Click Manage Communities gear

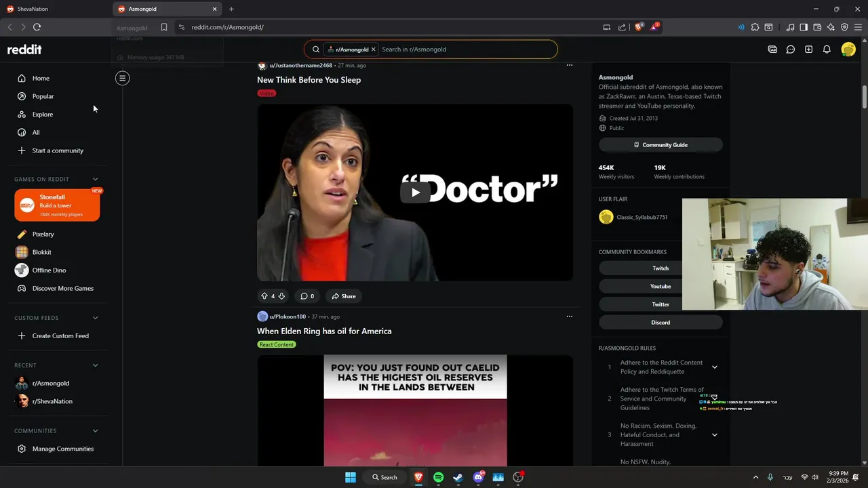click(x=22, y=449)
